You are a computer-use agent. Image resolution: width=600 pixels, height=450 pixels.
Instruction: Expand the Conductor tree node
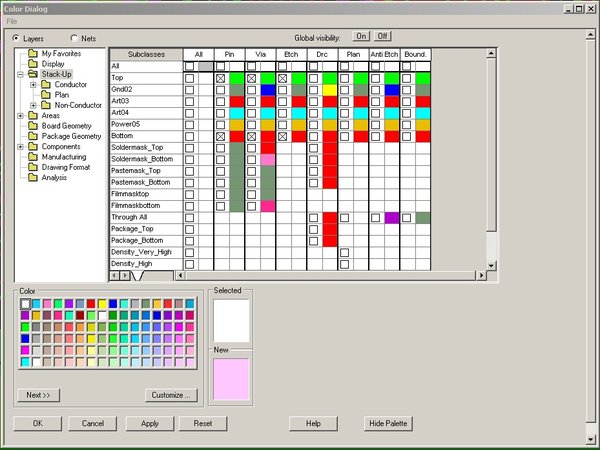(34, 85)
